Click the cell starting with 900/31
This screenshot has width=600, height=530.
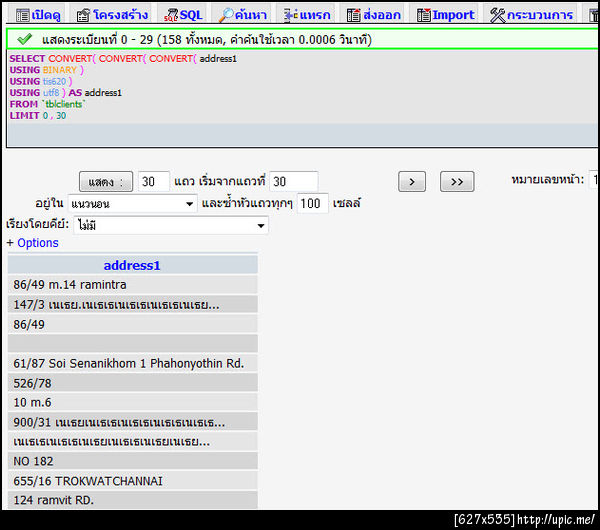[x=132, y=422]
